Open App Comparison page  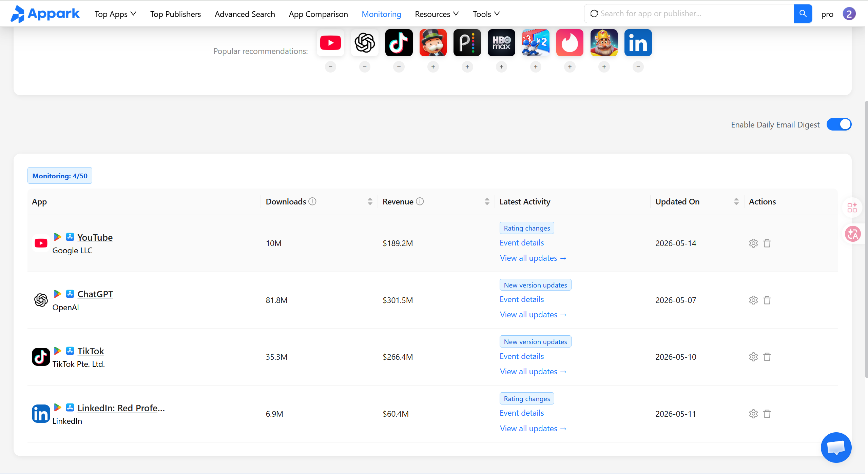point(318,14)
